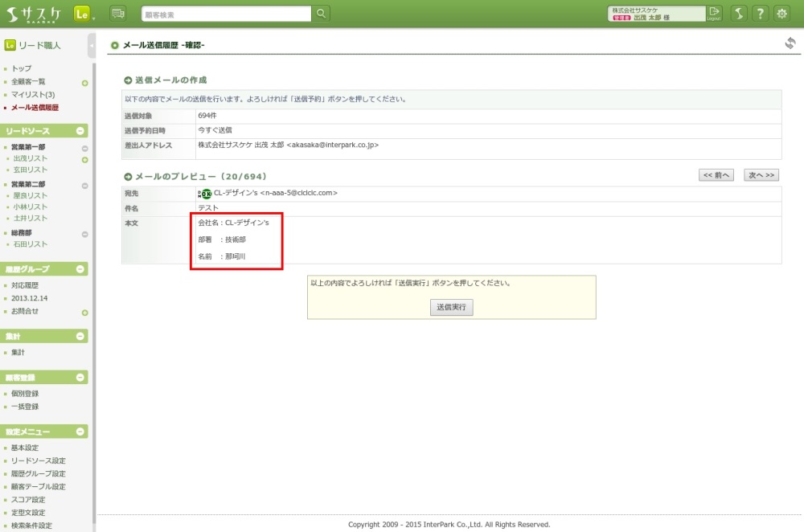Image resolution: width=804 pixels, height=532 pixels.
Task: Select メール送信履歴 in sidebar
Action: point(35,108)
